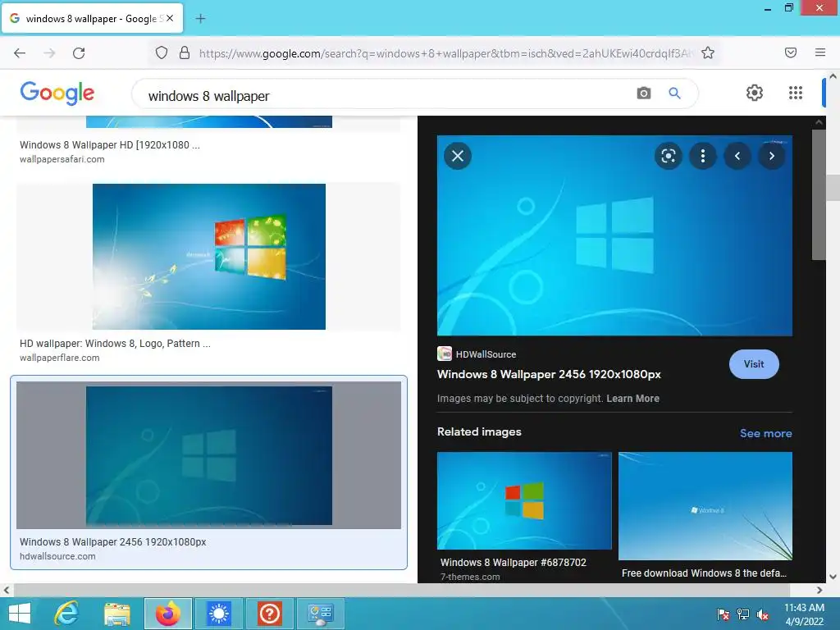This screenshot has height=630, width=840.
Task: Open the preview three-dot more options
Action: click(703, 156)
